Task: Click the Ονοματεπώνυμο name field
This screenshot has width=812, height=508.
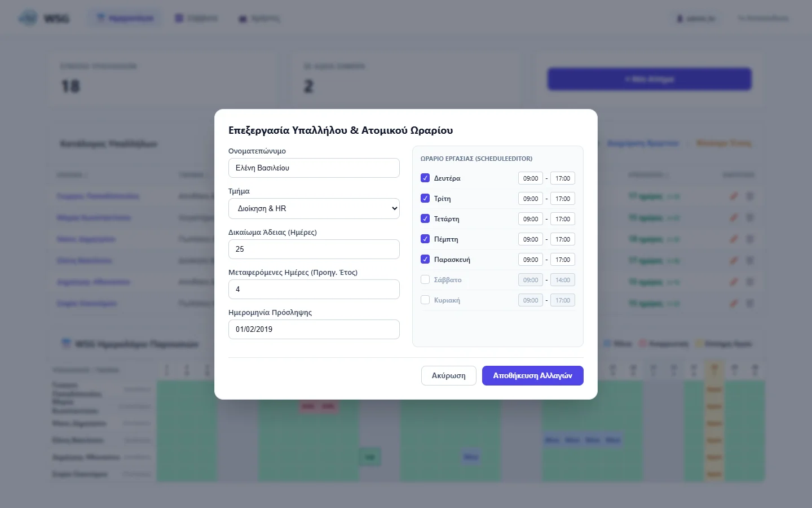Action: tap(314, 168)
